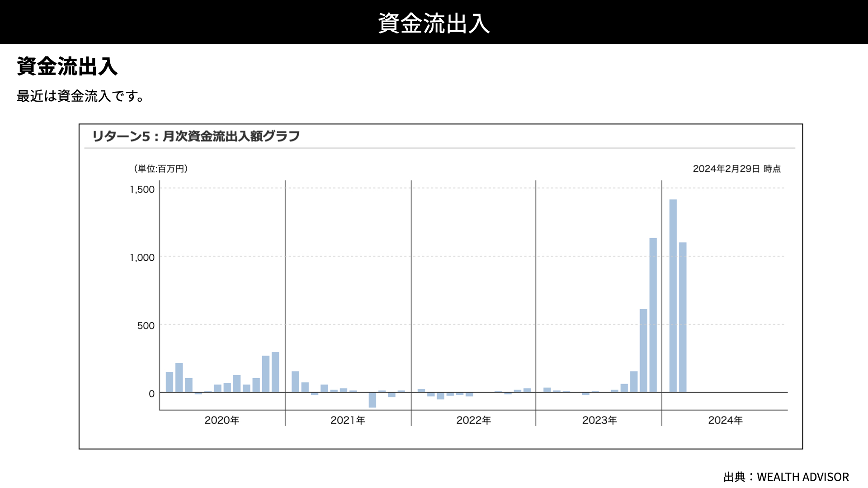The width and height of the screenshot is (868, 488).
Task: Click the y-axis value 0
Action: (152, 394)
